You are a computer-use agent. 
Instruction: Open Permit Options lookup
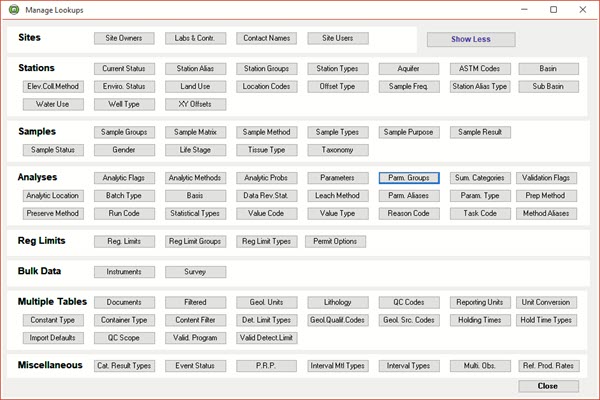coord(336,242)
